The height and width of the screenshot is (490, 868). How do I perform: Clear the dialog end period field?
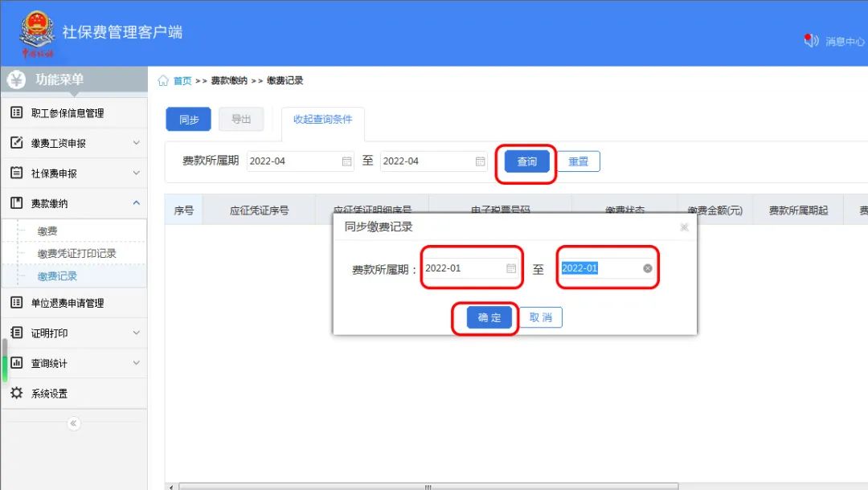(x=648, y=268)
